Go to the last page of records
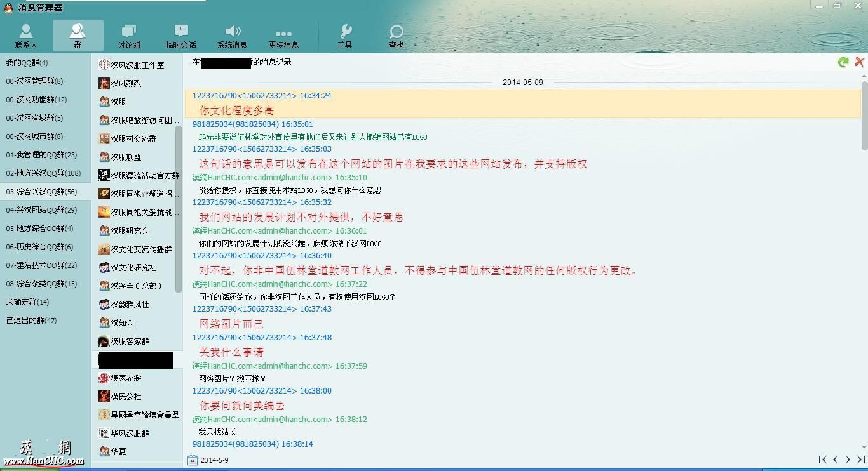868x471 pixels. click(x=861, y=460)
